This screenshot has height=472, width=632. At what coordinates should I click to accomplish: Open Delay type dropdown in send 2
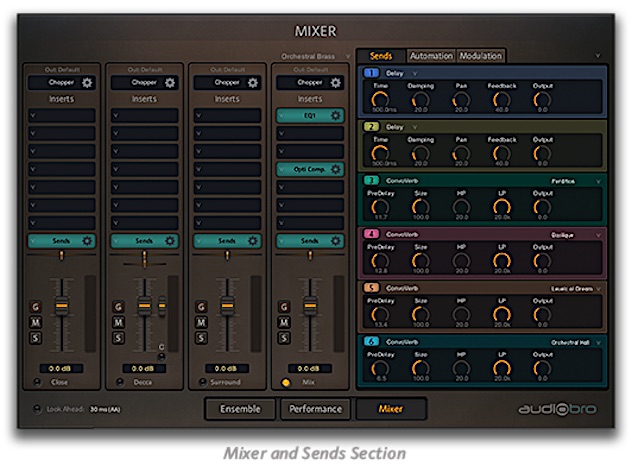[x=414, y=127]
